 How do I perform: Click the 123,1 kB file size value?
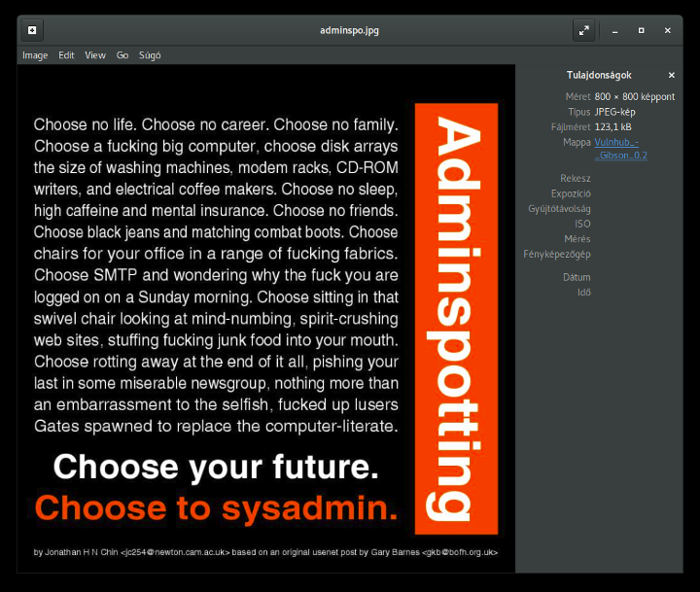pos(612,127)
